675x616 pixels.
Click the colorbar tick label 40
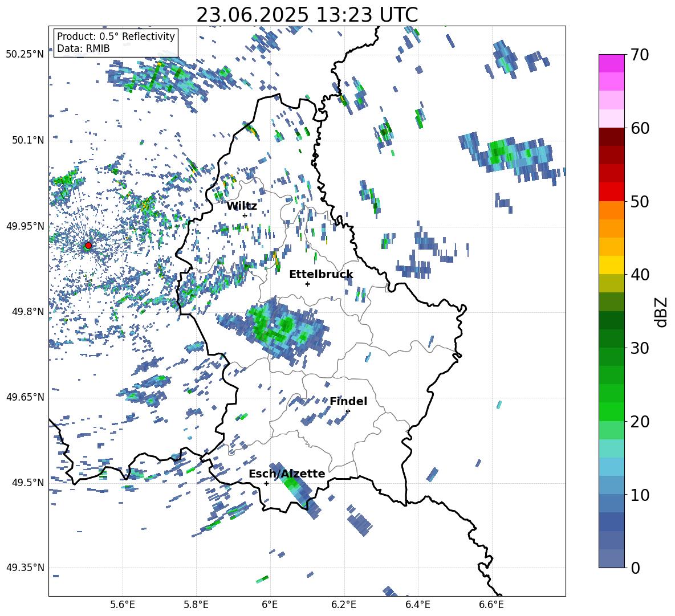pyautogui.click(x=640, y=275)
